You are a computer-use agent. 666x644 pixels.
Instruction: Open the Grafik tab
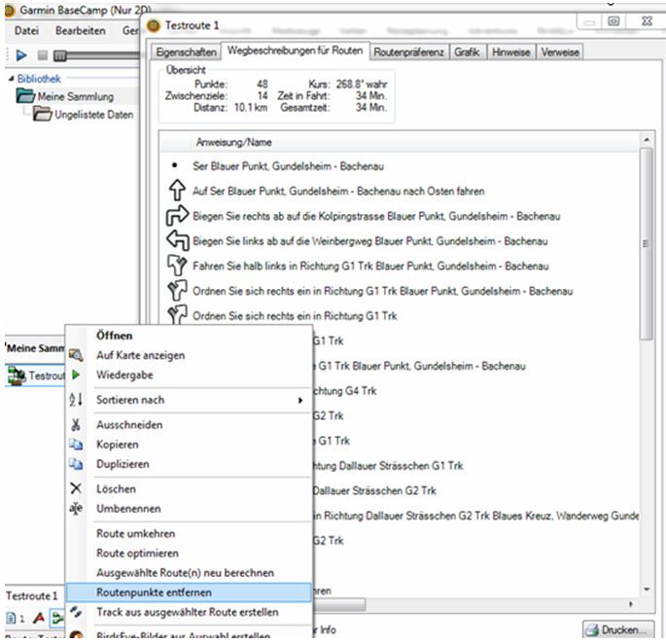click(468, 52)
